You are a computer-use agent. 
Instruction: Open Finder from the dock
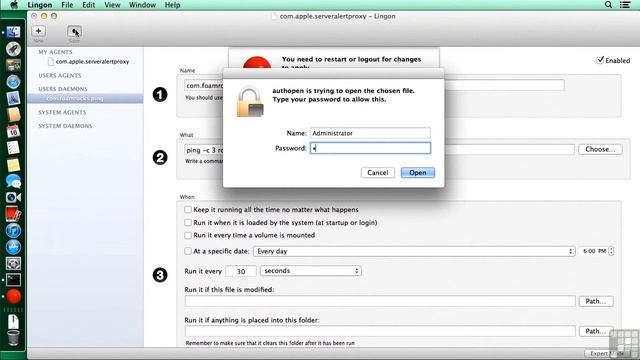(x=13, y=32)
